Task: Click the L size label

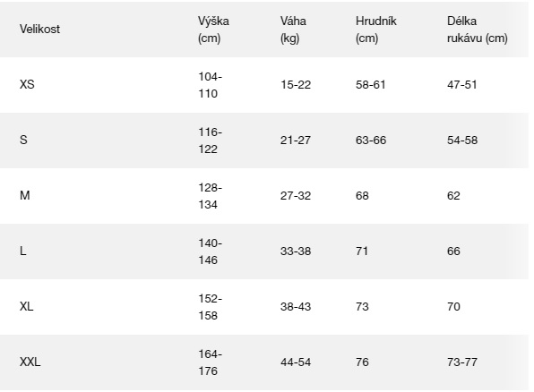Action: (x=22, y=251)
